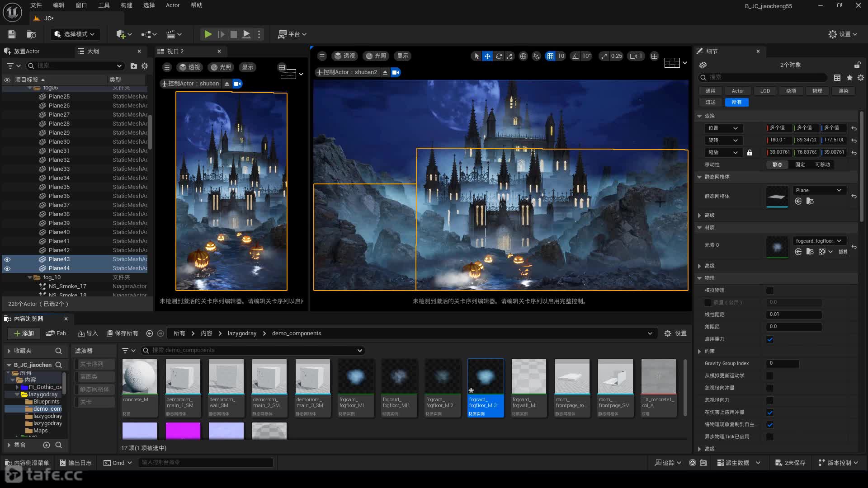Toggle world/local coordinate globe icon
Image resolution: width=868 pixels, height=488 pixels.
click(x=523, y=56)
